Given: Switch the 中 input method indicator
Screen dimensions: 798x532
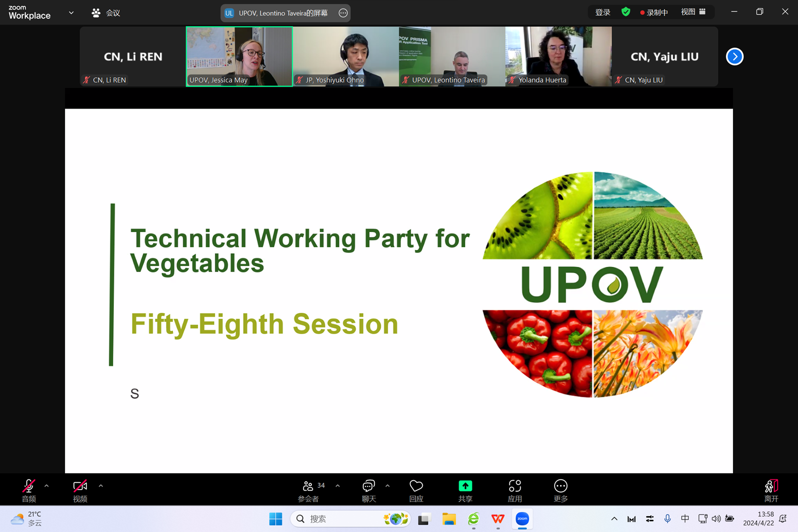Looking at the screenshot, I should (685, 519).
